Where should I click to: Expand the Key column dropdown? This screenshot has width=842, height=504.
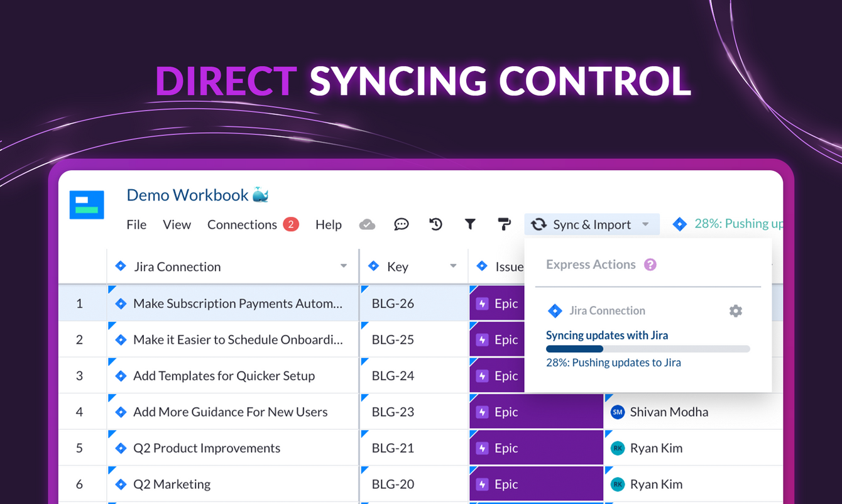[x=453, y=266]
